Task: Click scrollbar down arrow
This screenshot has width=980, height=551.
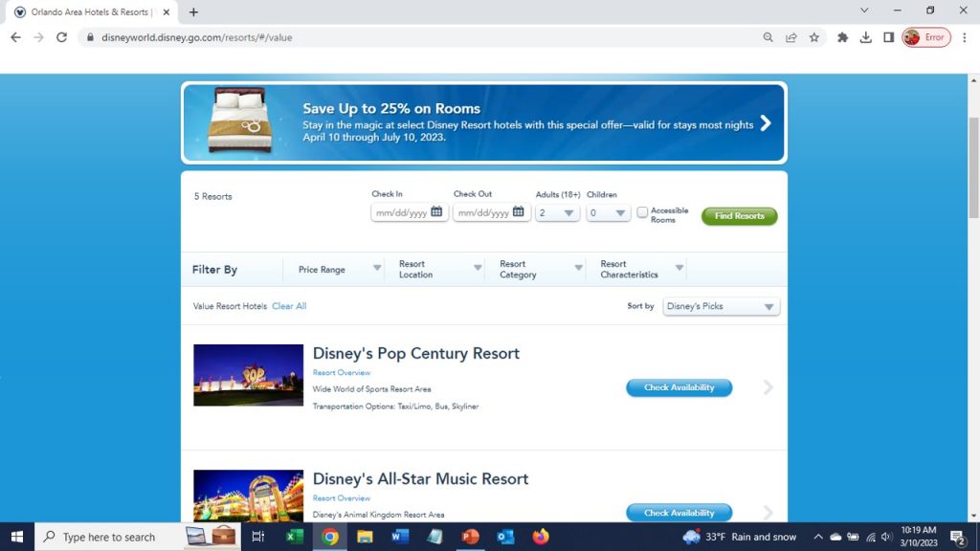Action: (973, 516)
